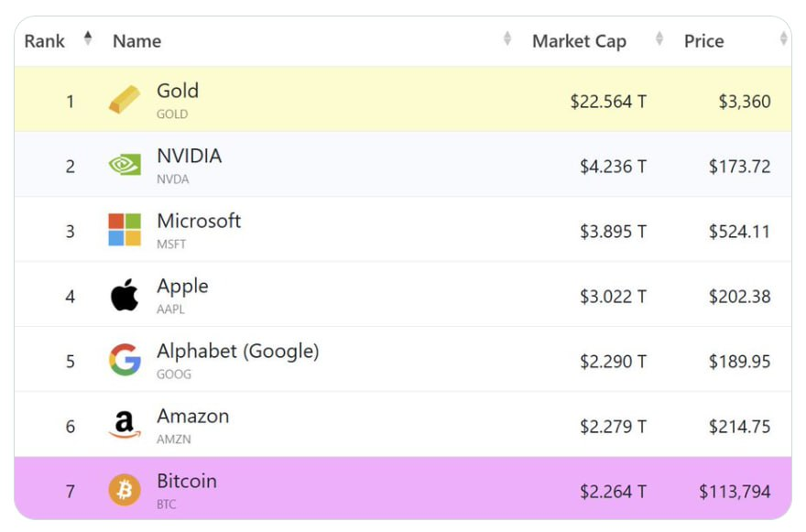
Task: Click the AMZN ticker symbol
Action: (x=172, y=440)
